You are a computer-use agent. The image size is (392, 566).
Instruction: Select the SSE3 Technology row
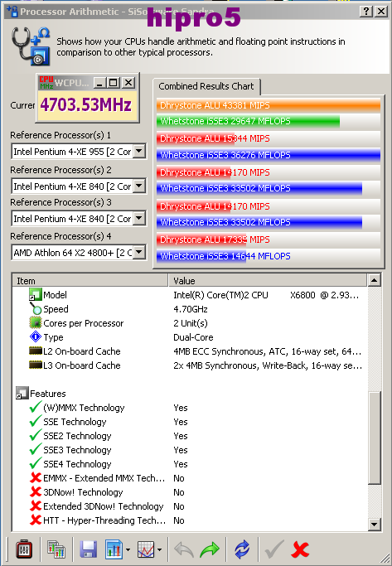[190, 450]
